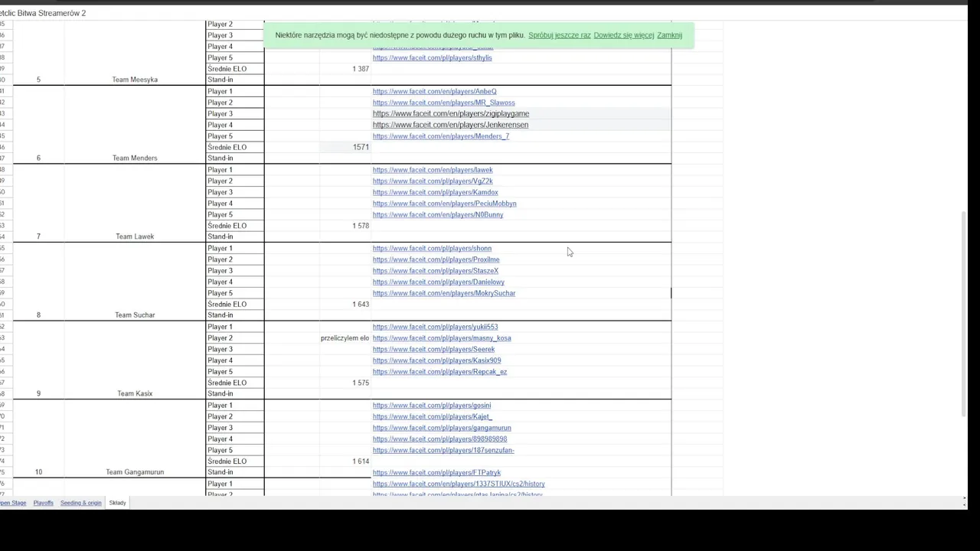Image resolution: width=980 pixels, height=551 pixels.
Task: Open the faceit link for zigiplaygame
Action: click(x=450, y=114)
